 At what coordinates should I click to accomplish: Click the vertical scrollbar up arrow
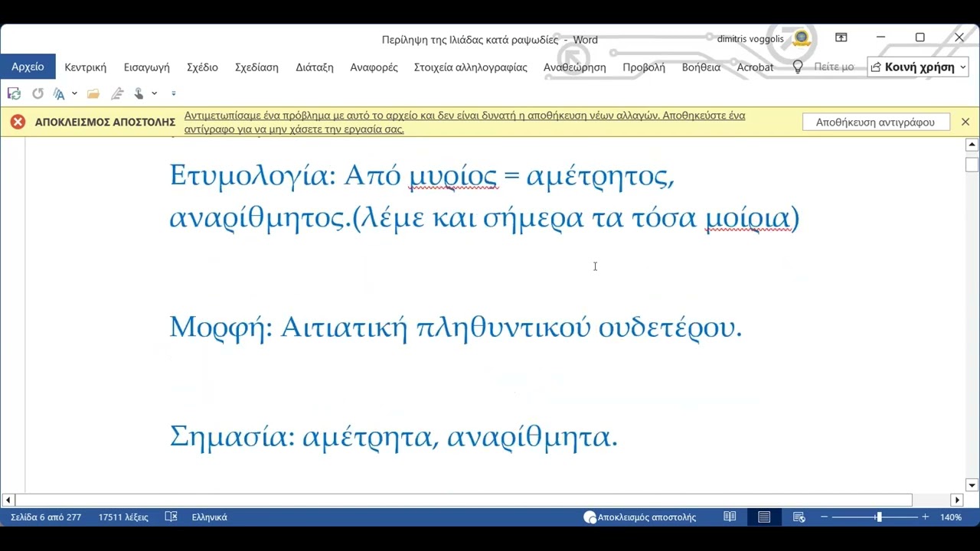pyautogui.click(x=972, y=145)
